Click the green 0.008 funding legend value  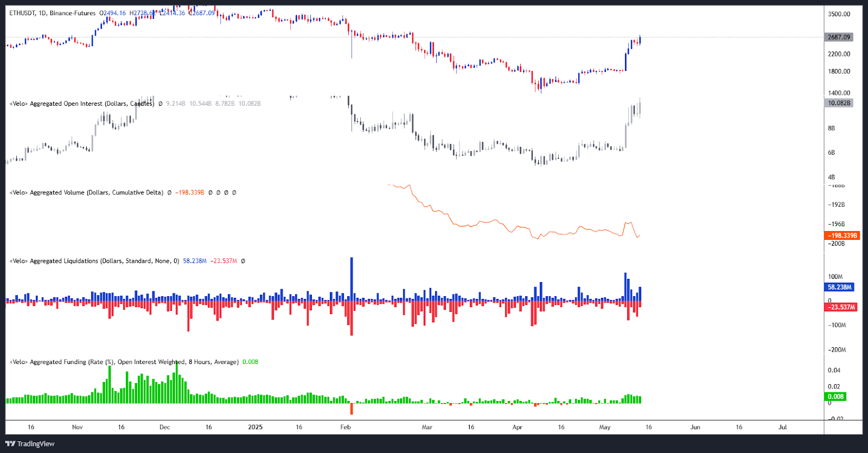(x=250, y=362)
